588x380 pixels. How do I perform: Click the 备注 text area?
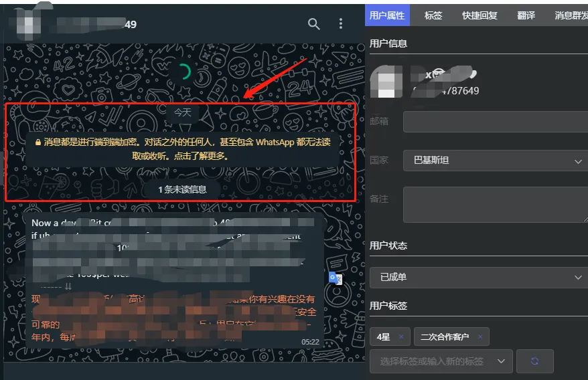tap(496, 205)
